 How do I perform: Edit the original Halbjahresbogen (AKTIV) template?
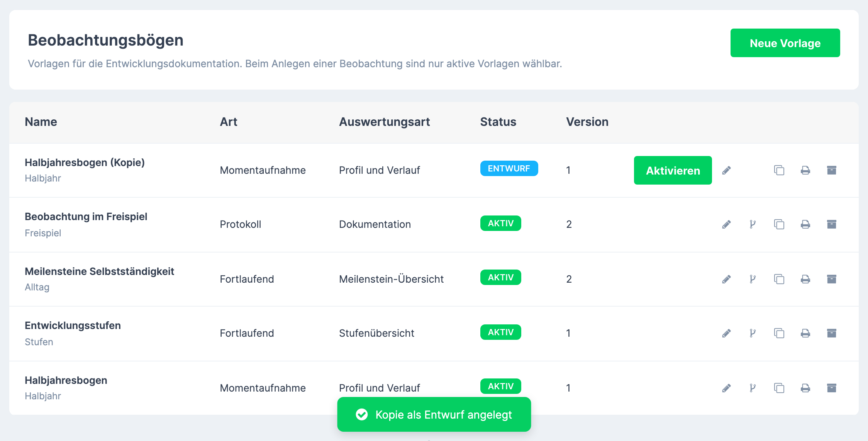coord(726,388)
